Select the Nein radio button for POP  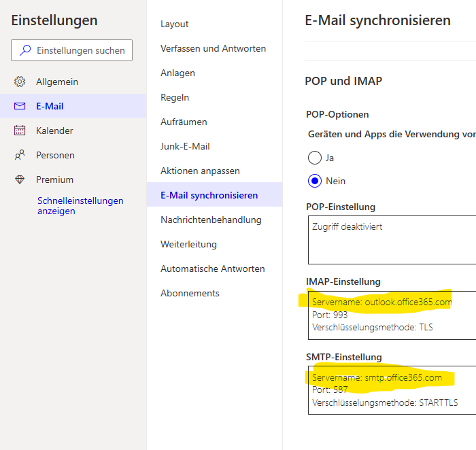click(314, 181)
